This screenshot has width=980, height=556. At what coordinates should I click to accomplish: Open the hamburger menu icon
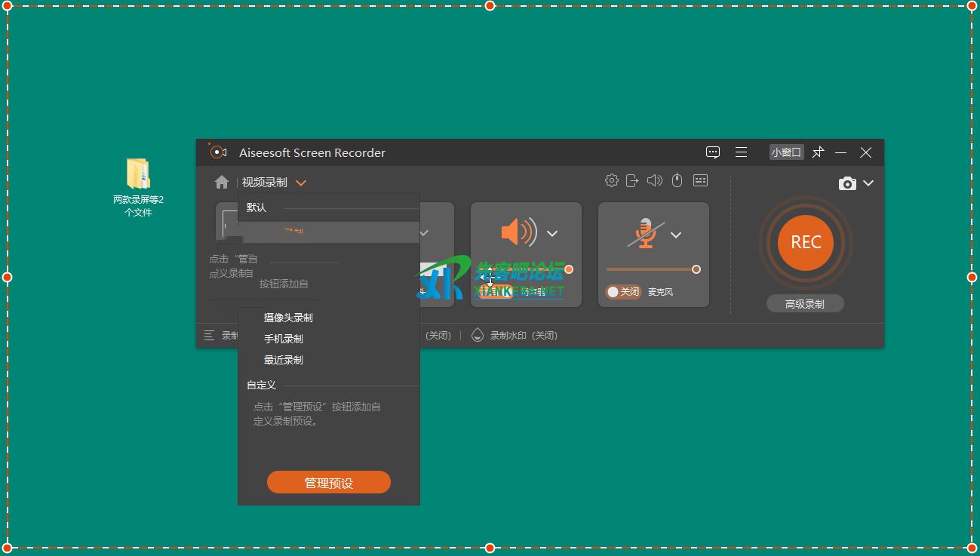pos(742,152)
